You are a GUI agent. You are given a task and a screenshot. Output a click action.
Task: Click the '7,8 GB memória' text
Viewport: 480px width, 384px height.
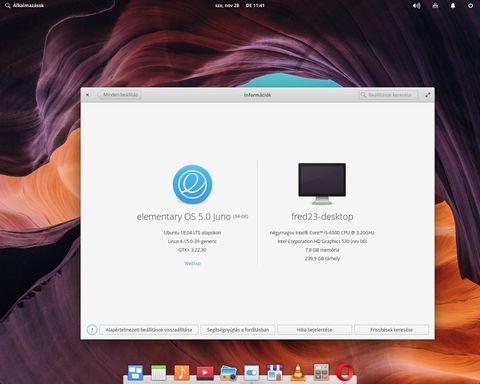tap(322, 250)
